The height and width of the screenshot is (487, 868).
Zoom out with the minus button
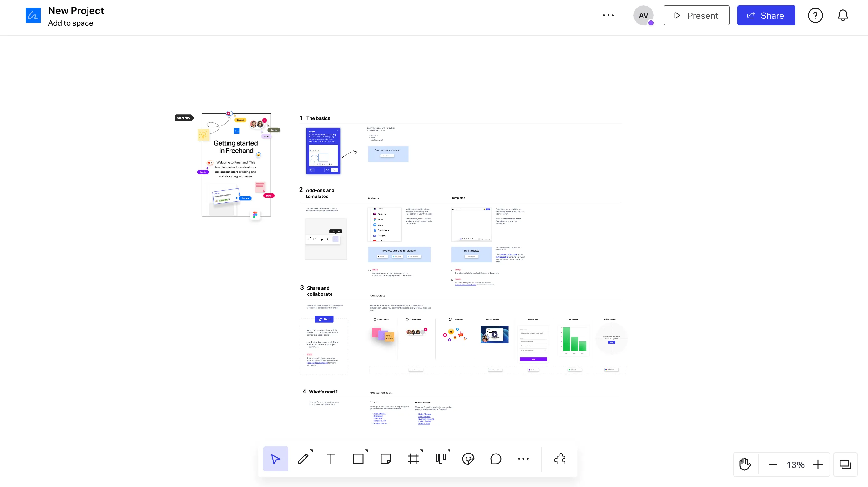[773, 465]
